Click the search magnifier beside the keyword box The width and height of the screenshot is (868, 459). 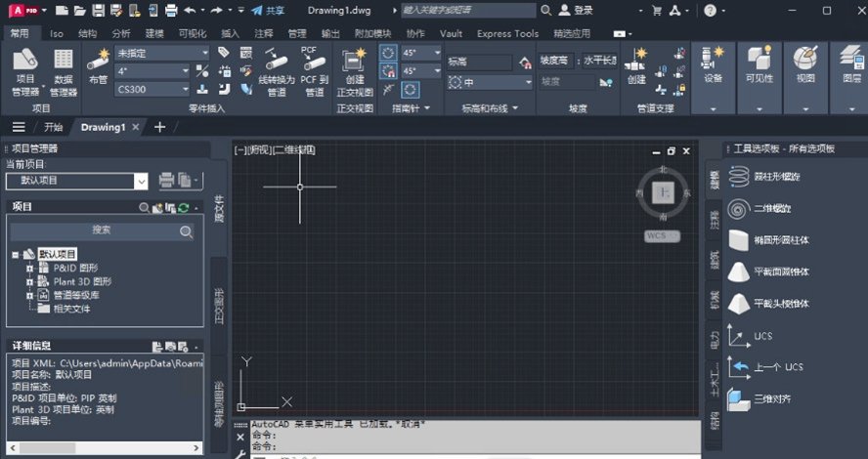click(545, 10)
